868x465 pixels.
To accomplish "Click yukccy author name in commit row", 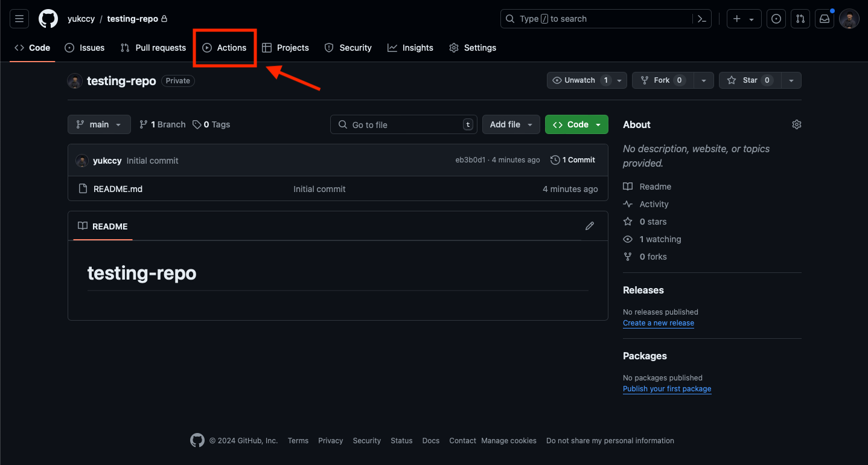I will tap(107, 161).
